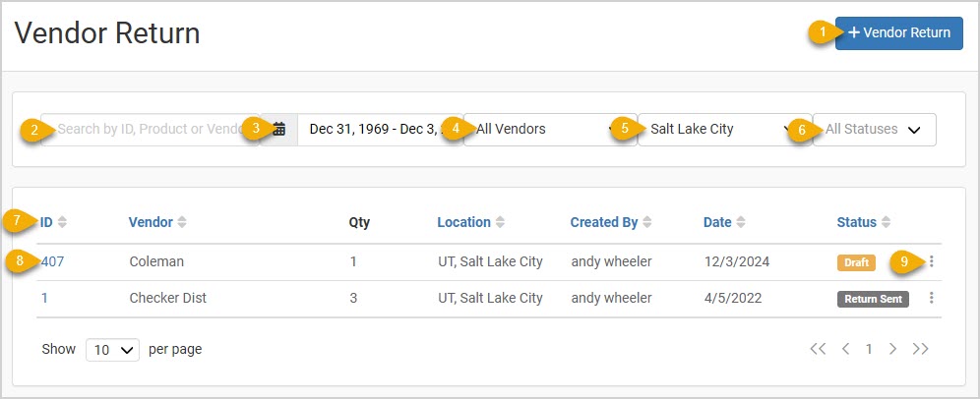This screenshot has height=399, width=980.
Task: Click the calendar icon beside date range
Action: (x=278, y=130)
